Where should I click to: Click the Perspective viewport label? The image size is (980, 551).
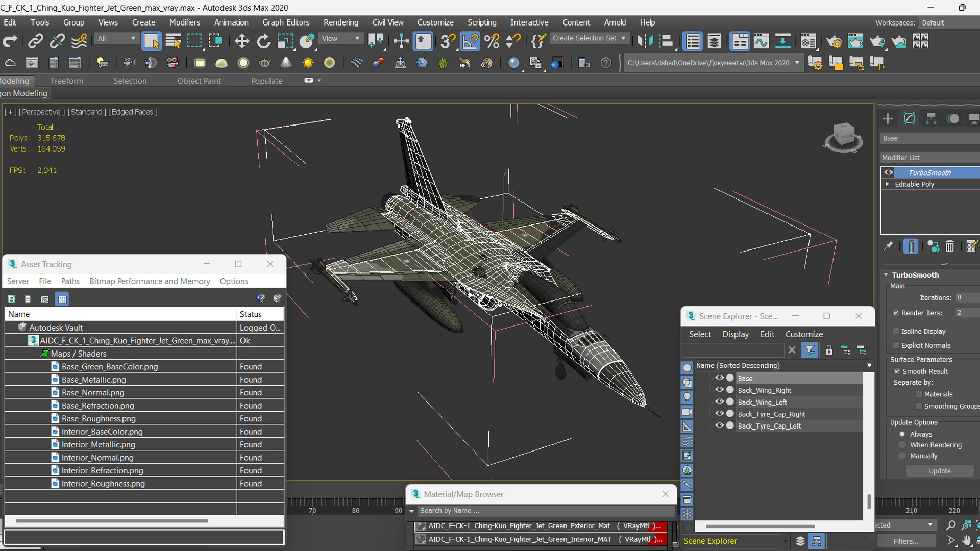(x=42, y=112)
